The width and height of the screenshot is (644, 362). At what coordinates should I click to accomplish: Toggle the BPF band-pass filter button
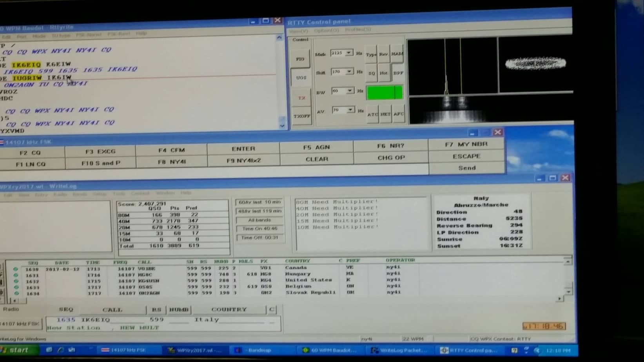point(398,73)
